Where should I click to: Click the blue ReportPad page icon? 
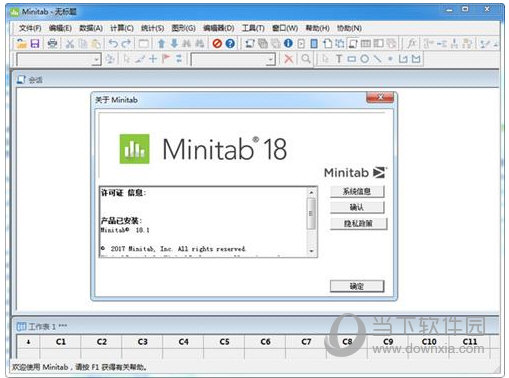click(x=314, y=43)
